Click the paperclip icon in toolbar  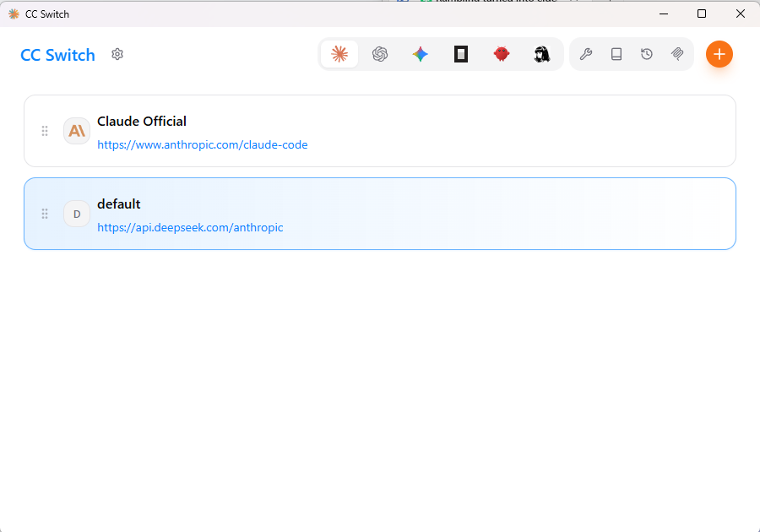point(677,54)
